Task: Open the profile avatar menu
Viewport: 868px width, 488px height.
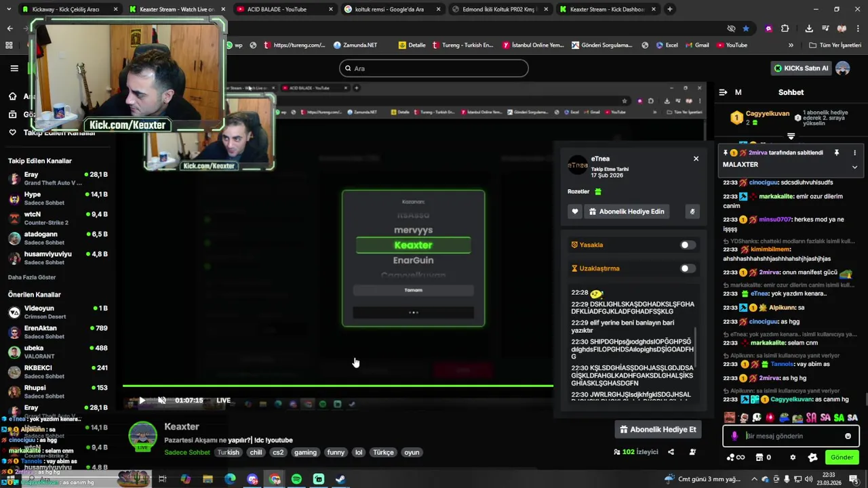Action: point(843,68)
